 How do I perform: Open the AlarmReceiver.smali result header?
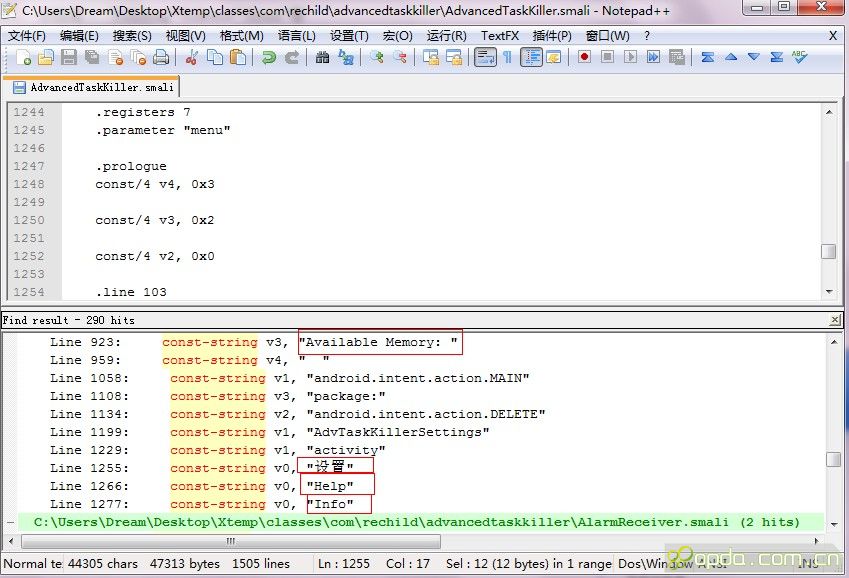416,522
